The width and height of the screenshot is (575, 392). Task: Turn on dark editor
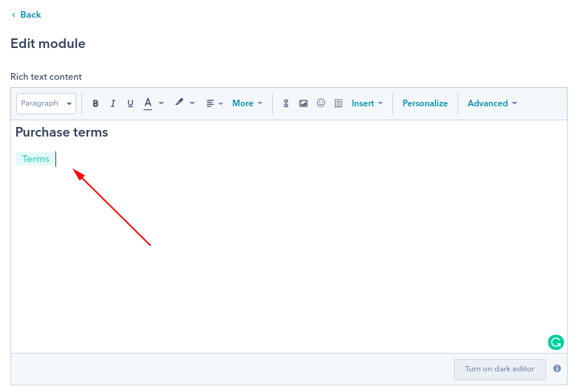499,369
